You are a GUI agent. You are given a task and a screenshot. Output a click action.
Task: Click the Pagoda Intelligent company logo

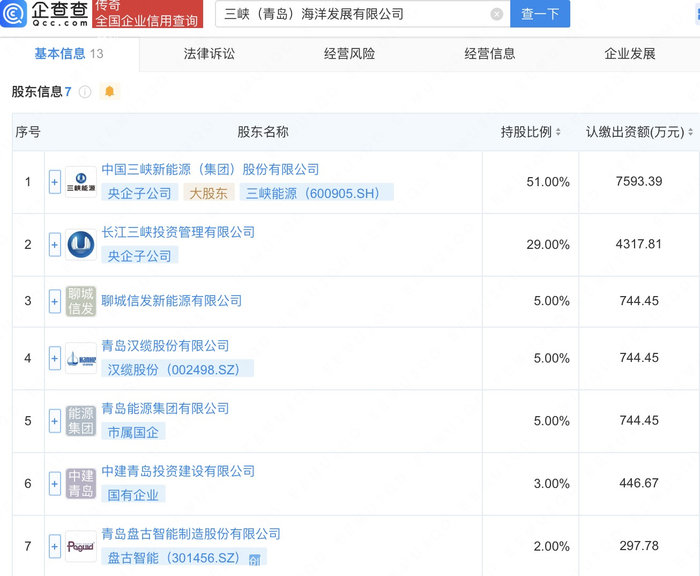[x=81, y=546]
